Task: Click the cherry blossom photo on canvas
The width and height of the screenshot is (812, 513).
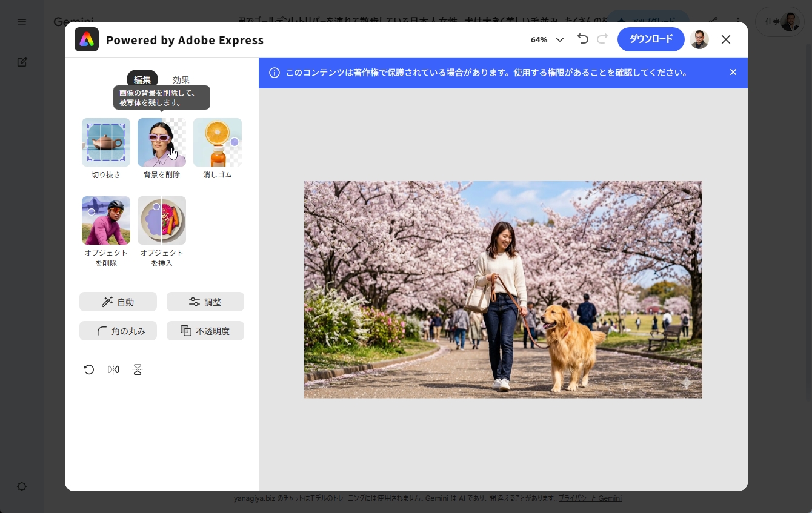Action: point(503,290)
